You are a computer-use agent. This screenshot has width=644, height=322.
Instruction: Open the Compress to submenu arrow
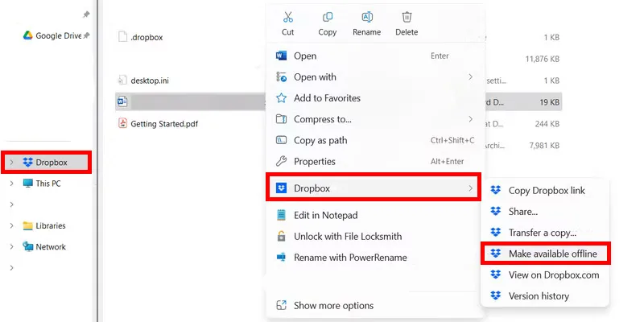(x=471, y=119)
